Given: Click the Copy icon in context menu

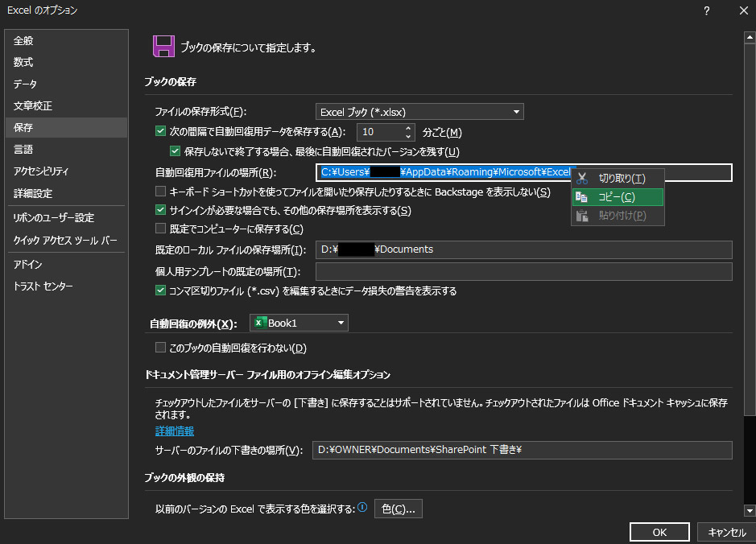Looking at the screenshot, I should click(582, 197).
